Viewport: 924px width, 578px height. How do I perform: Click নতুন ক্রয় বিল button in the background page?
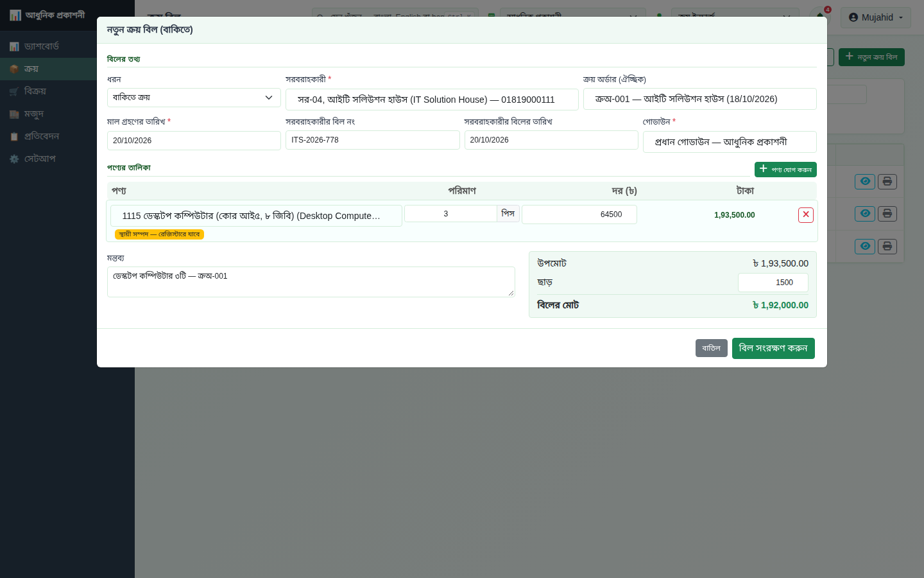(871, 57)
